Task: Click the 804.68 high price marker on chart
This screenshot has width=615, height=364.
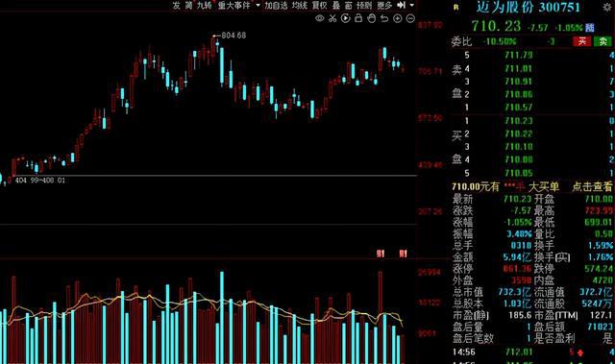Action: click(x=234, y=36)
